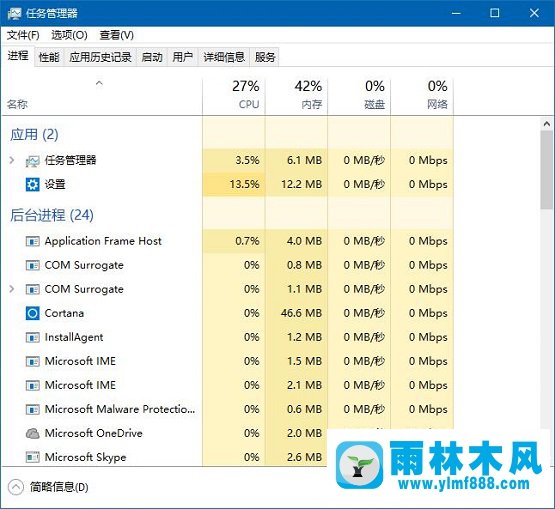Click the 3.5% CPU value for 任务管理器
Viewport: 555px width, 509px height.
tap(247, 160)
